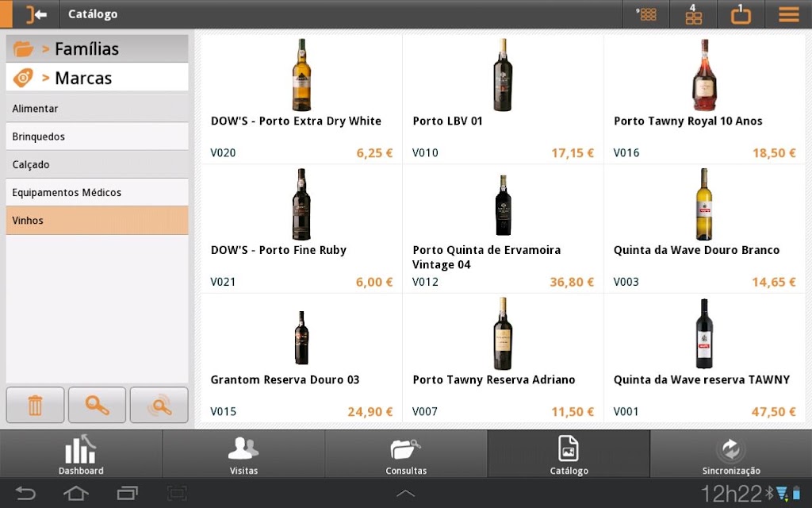Tap the battery status icon
This screenshot has width=812, height=508.
click(x=796, y=493)
